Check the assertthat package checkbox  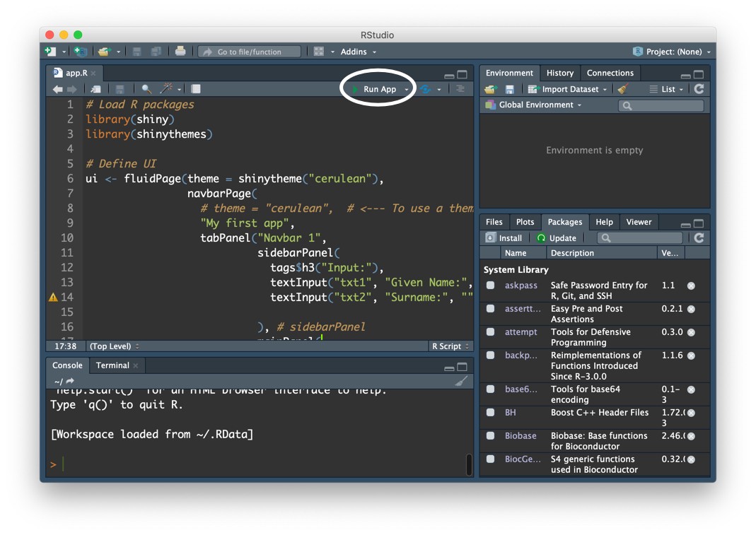(x=490, y=308)
